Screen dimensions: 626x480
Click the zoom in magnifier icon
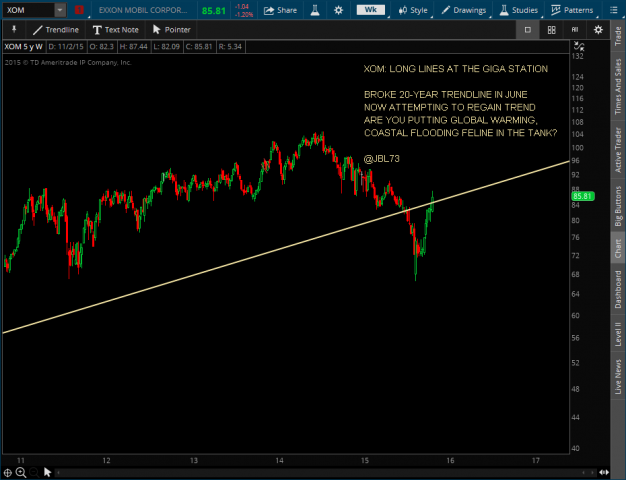click(x=21, y=473)
